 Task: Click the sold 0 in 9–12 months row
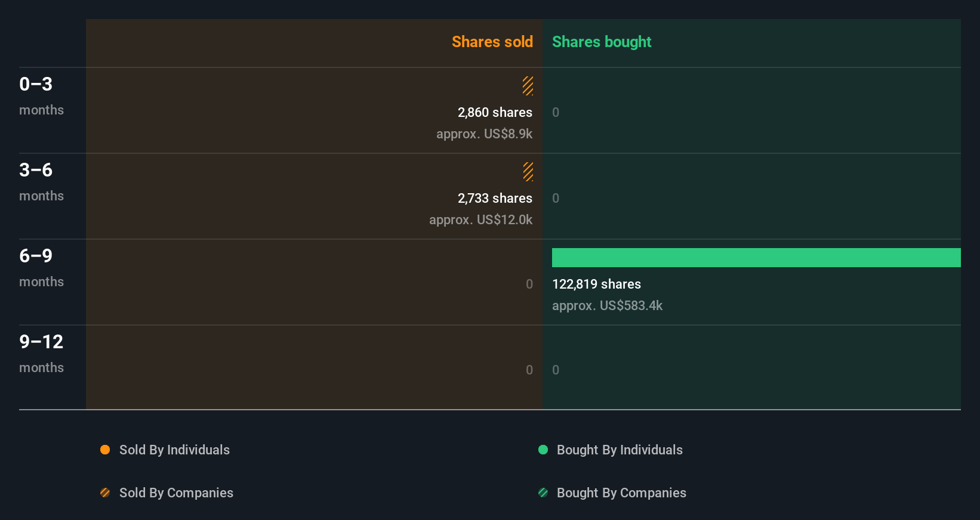point(529,370)
